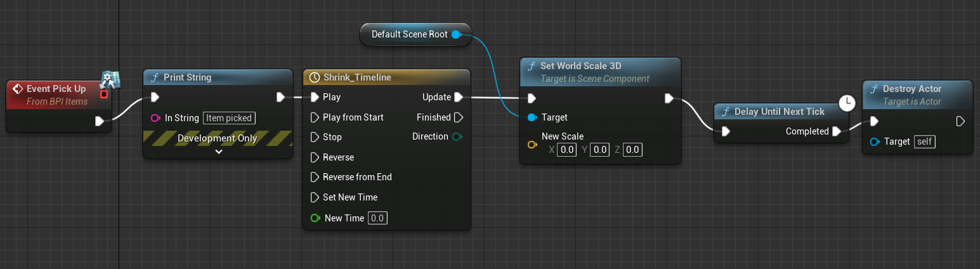Click the interface icon above Event Pick Up
Viewport: 980px width, 269px height.
click(110, 79)
